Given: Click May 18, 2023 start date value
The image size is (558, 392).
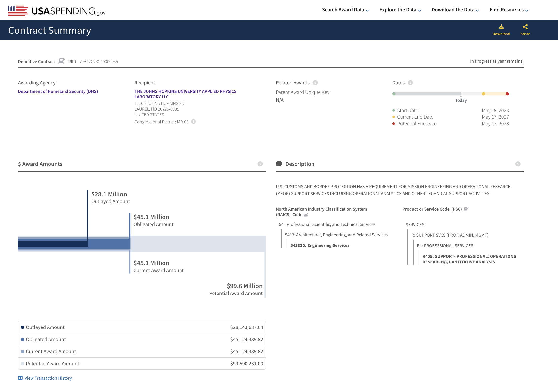Looking at the screenshot, I should pos(495,110).
